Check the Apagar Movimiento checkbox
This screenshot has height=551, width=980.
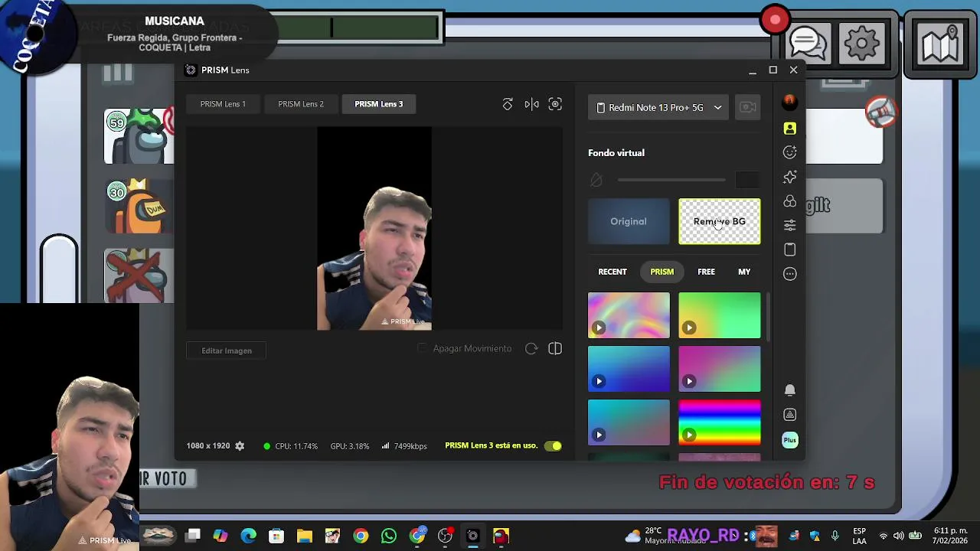tap(422, 348)
